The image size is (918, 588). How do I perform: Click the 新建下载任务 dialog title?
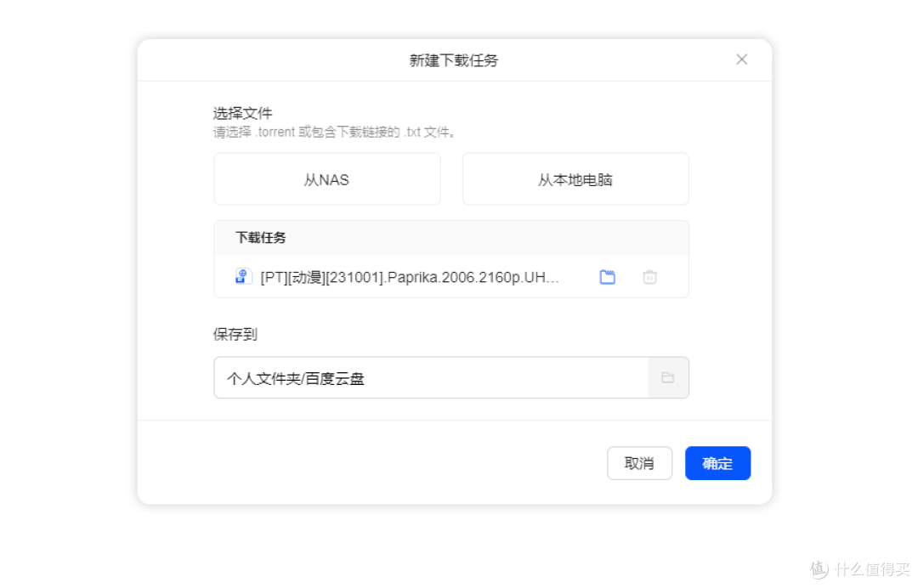tap(452, 59)
